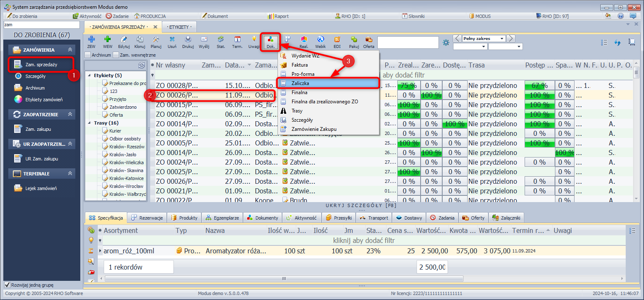
Task: Click the Webik globe icon
Action: pos(320,41)
